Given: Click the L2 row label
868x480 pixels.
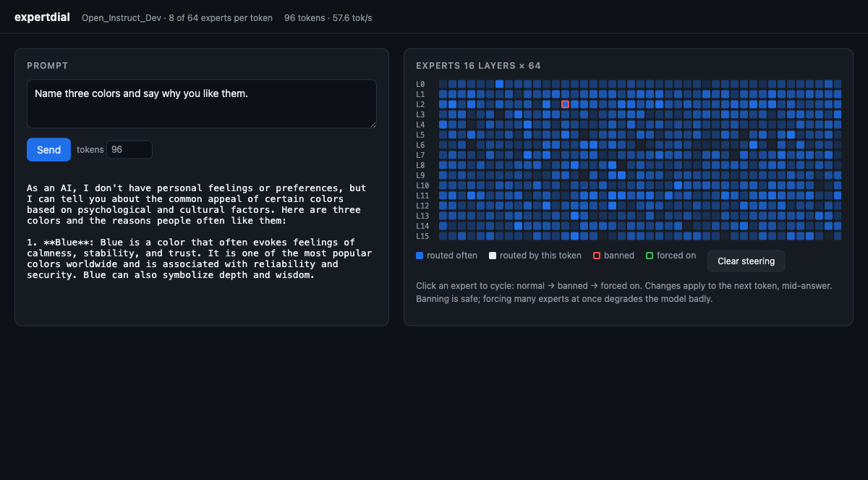Looking at the screenshot, I should pyautogui.click(x=421, y=104).
